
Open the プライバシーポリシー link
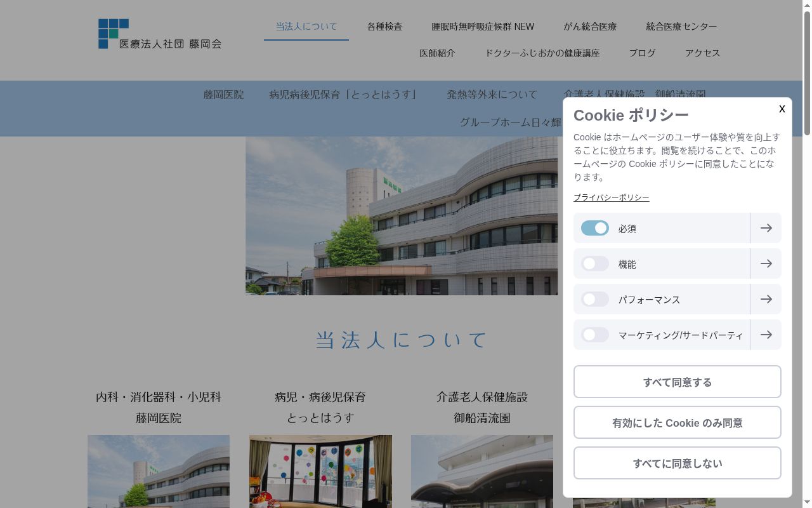pyautogui.click(x=611, y=197)
